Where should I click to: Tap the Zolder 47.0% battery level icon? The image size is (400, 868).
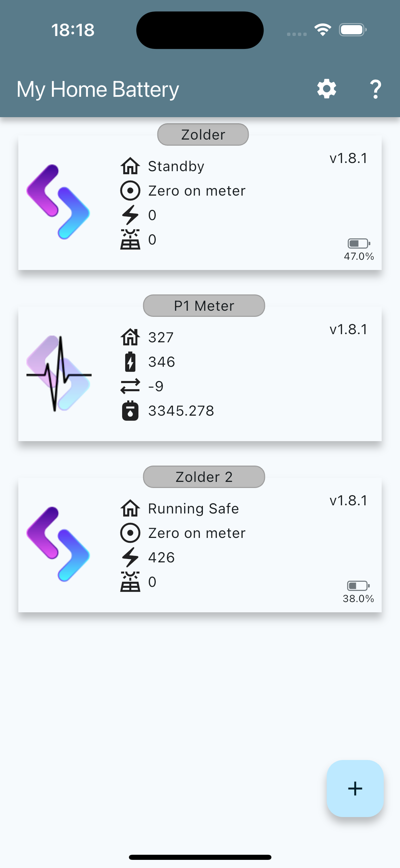click(359, 243)
